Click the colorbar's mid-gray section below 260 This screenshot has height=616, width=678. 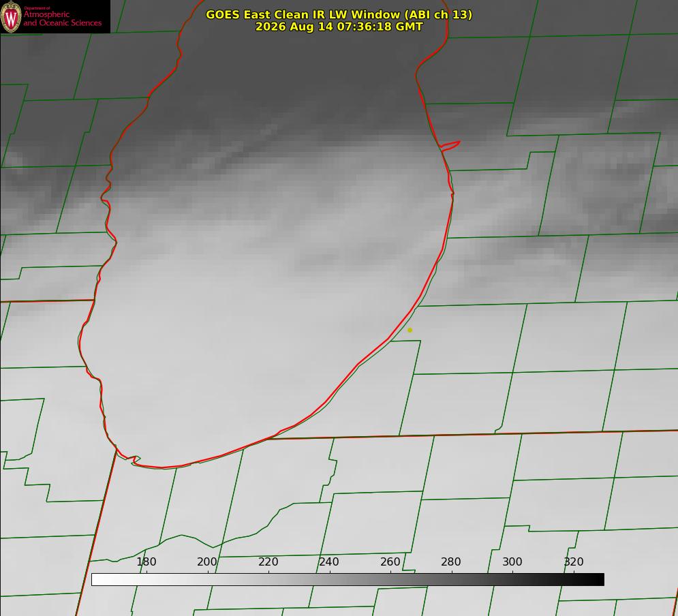click(x=390, y=580)
